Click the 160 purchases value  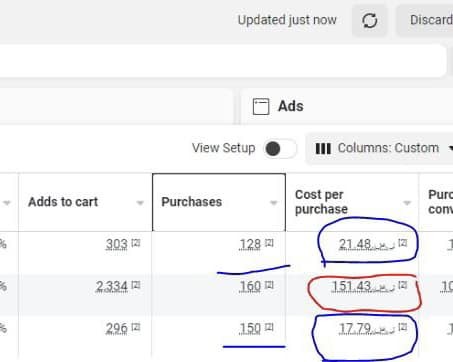pos(250,286)
